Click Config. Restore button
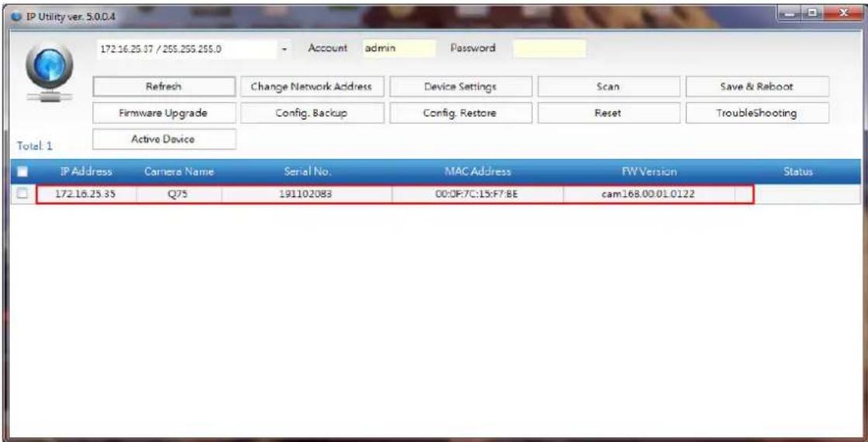This screenshot has width=868, height=442. pos(460,113)
